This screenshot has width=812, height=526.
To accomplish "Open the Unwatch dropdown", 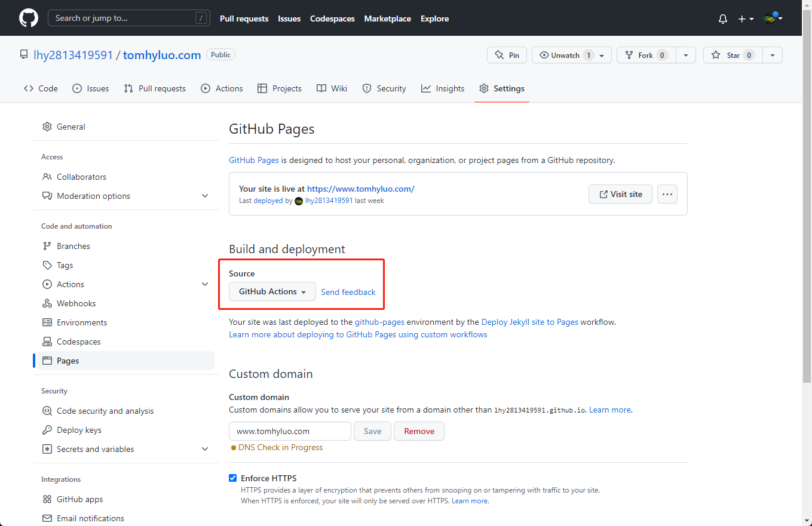I will pos(601,55).
